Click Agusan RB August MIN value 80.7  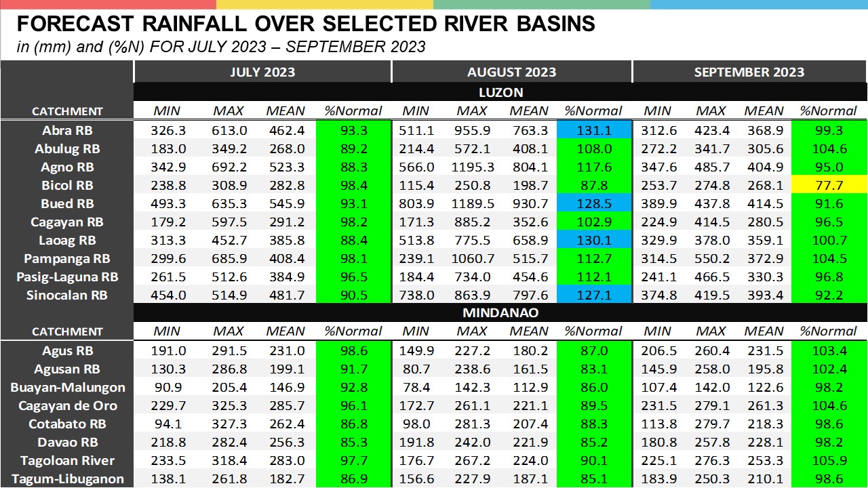(x=416, y=369)
